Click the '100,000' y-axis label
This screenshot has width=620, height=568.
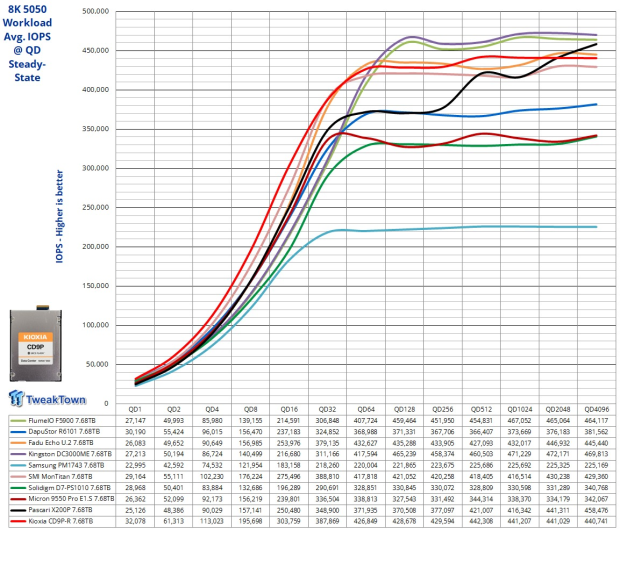tap(96, 325)
